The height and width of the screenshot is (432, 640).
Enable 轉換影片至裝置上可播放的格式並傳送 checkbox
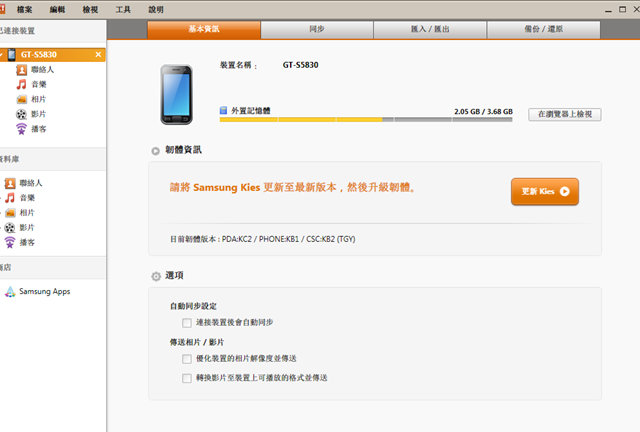(x=187, y=378)
